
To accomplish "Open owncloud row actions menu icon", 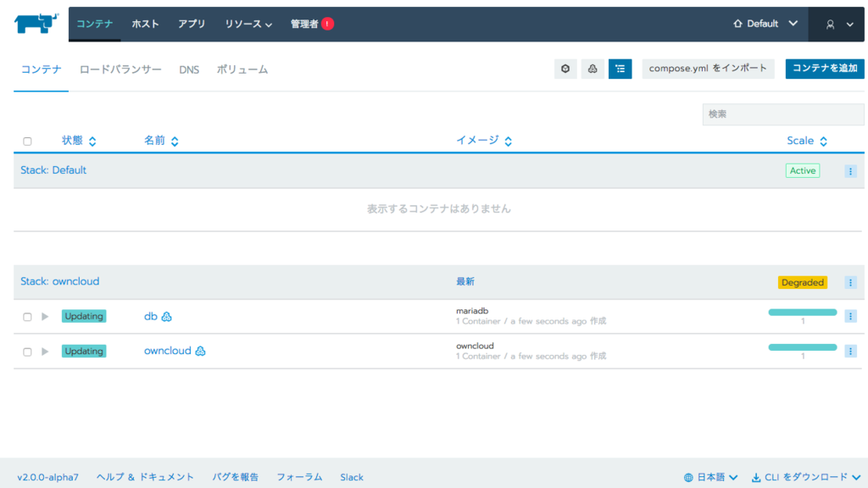I will pyautogui.click(x=851, y=352).
